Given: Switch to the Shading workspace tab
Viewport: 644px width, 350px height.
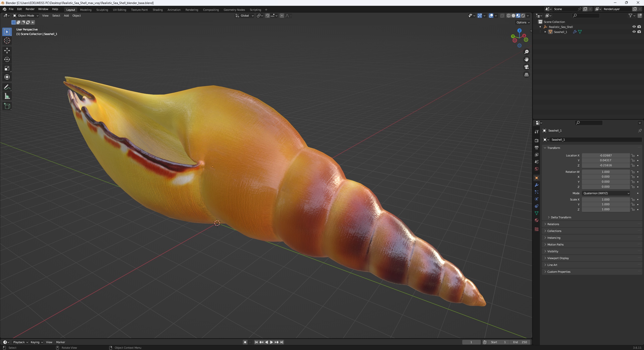Looking at the screenshot, I should click(158, 10).
